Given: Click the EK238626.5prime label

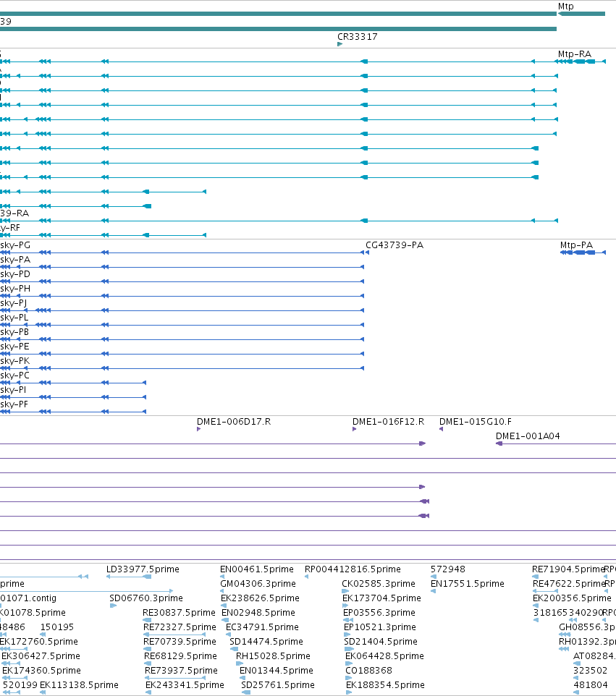Looking at the screenshot, I should (261, 598).
